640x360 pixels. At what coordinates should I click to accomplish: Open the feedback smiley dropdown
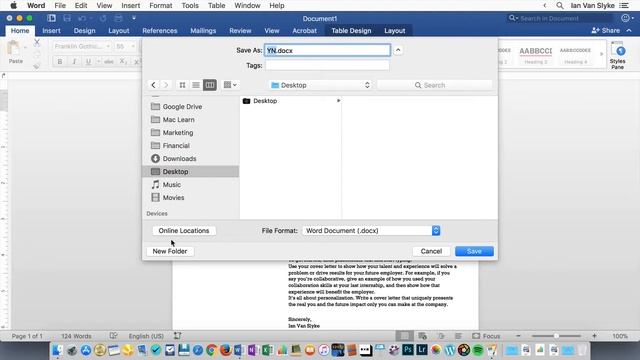[x=627, y=18]
